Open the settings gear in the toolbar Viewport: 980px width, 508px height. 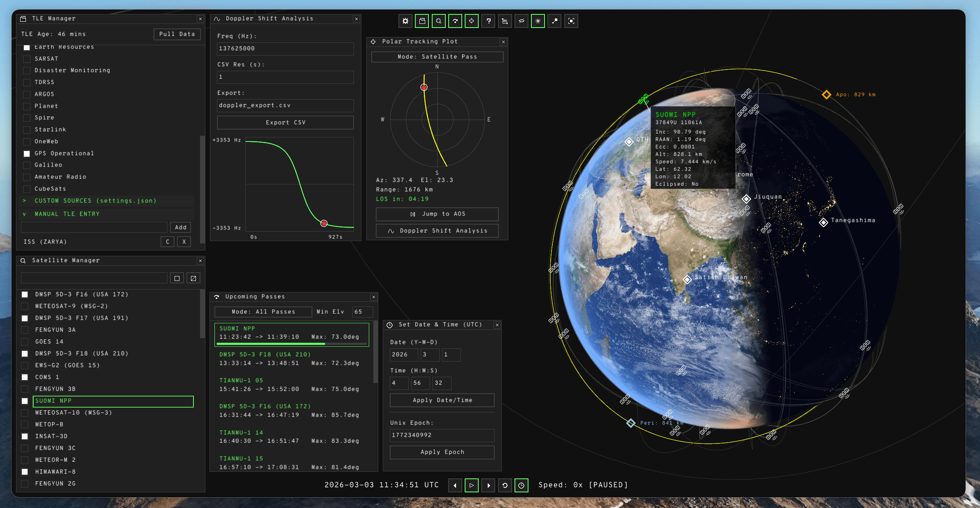405,21
